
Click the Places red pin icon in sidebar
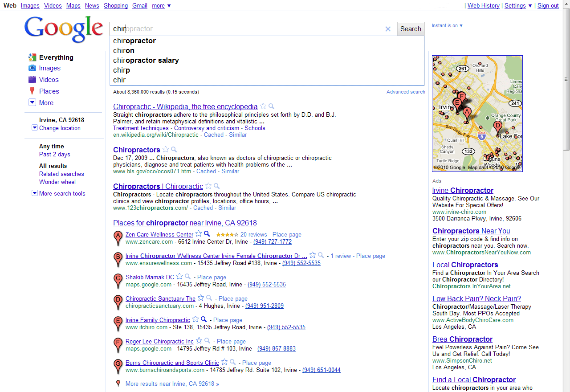click(x=32, y=91)
